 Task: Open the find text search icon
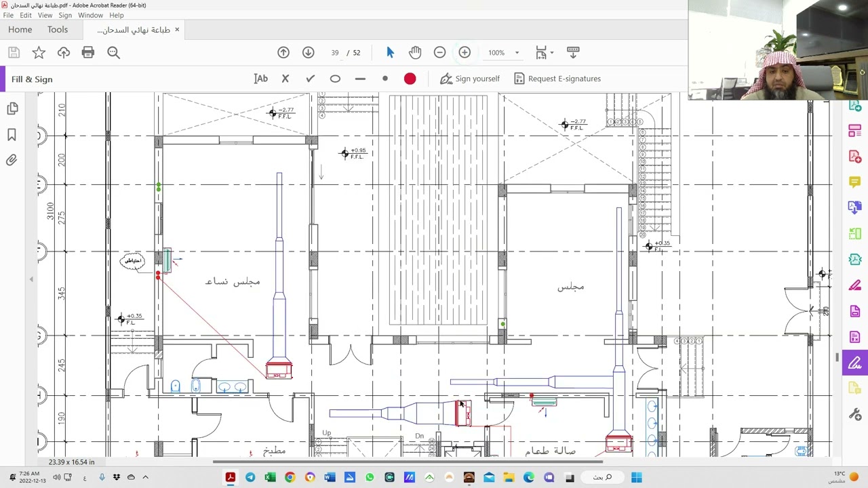113,52
